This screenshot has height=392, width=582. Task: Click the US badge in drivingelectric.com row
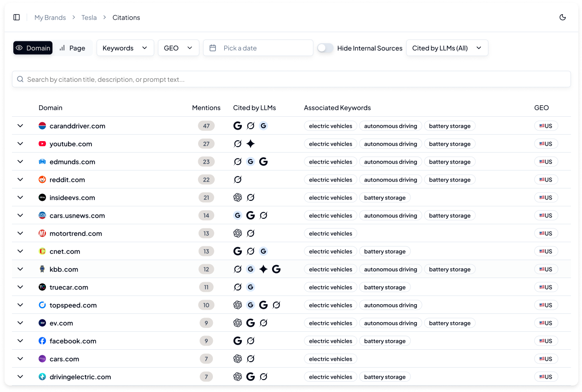tap(546, 377)
